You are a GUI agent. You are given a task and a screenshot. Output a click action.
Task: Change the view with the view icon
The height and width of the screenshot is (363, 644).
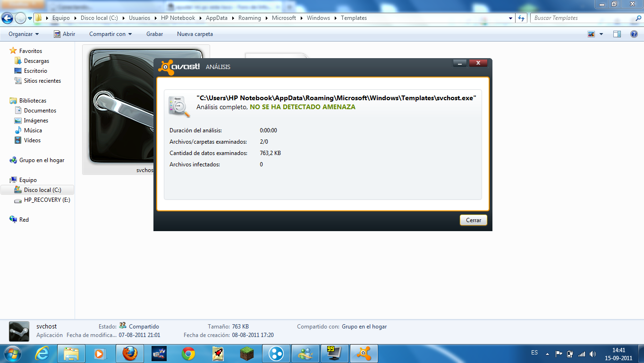[591, 34]
